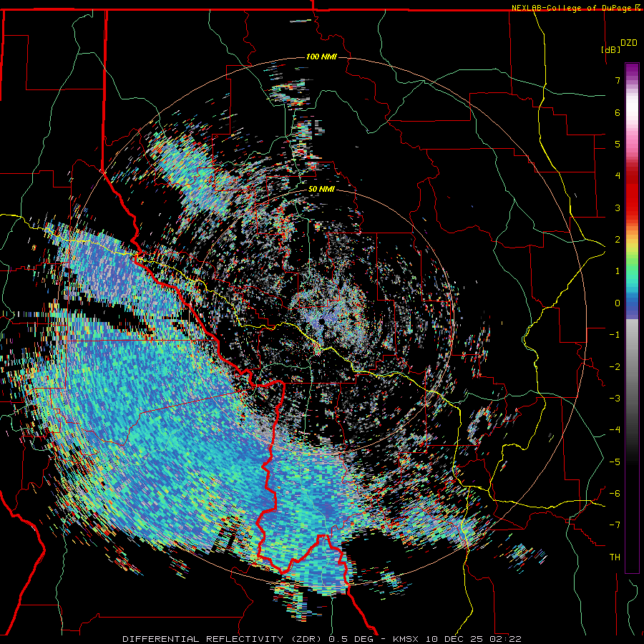The height and width of the screenshot is (644, 644).
Task: Click the 2 value on the color scale
Action: [618, 240]
